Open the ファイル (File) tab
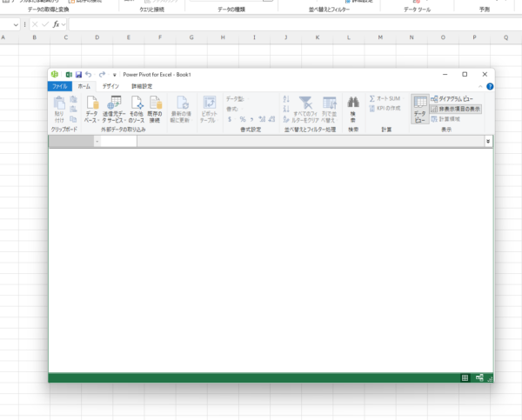 [60, 87]
